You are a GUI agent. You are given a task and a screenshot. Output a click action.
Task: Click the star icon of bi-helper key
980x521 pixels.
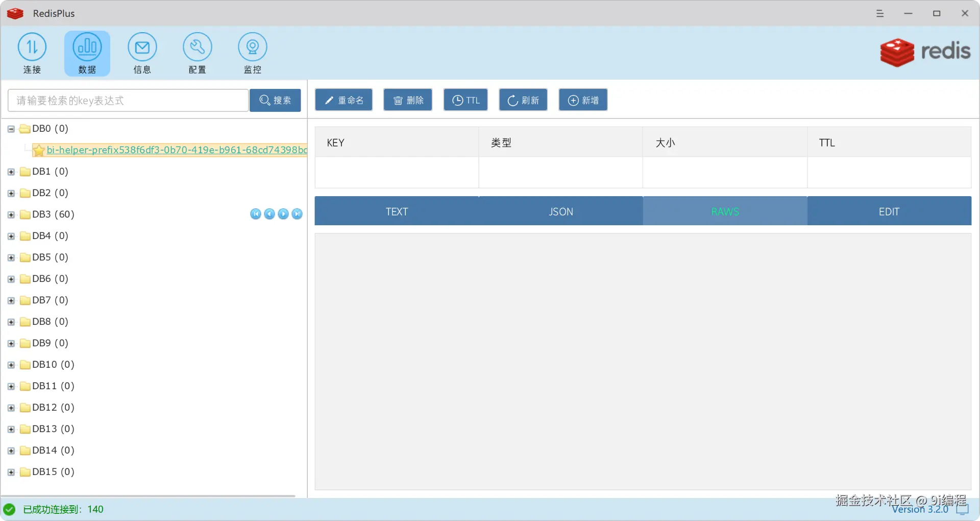pos(38,150)
